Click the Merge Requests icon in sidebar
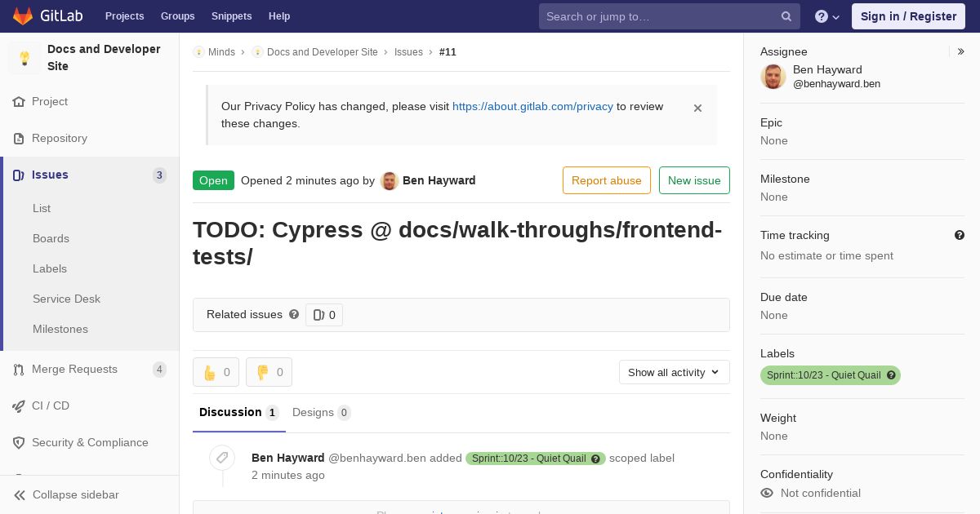This screenshot has width=980, height=514. 19,370
